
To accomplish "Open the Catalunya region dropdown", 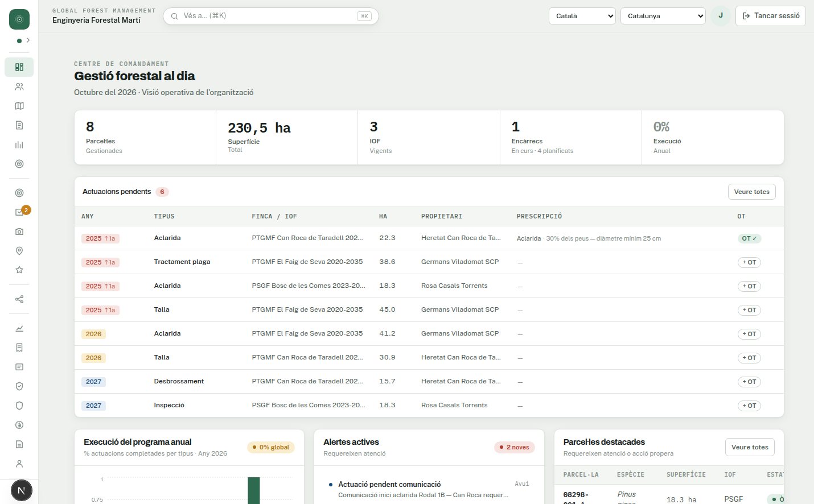I will pyautogui.click(x=663, y=16).
